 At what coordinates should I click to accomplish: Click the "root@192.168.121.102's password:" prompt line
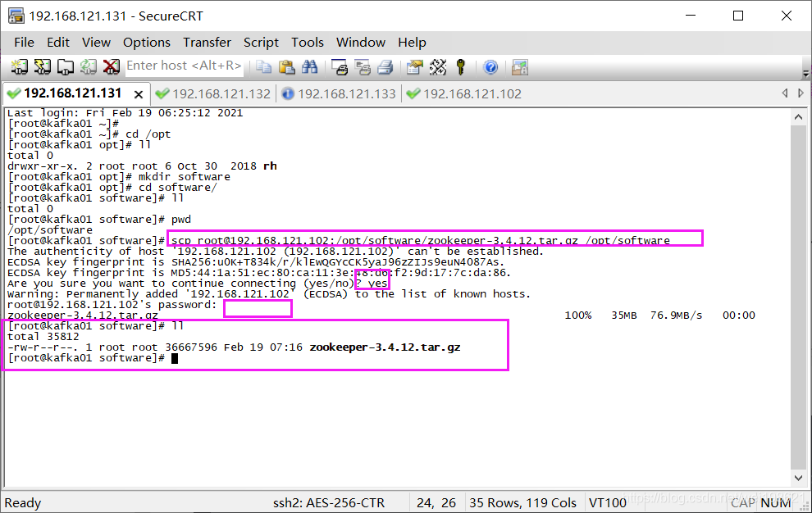(112, 304)
